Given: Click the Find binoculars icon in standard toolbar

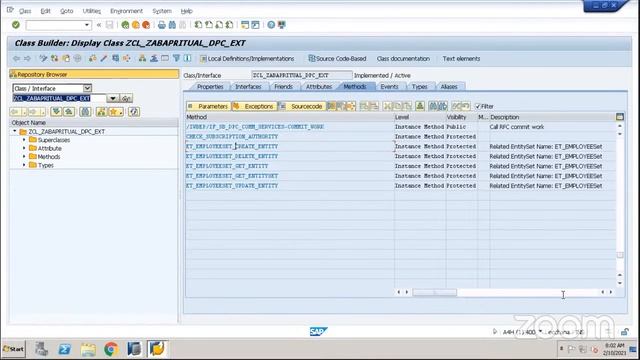Looking at the screenshot, I should click(x=172, y=25).
